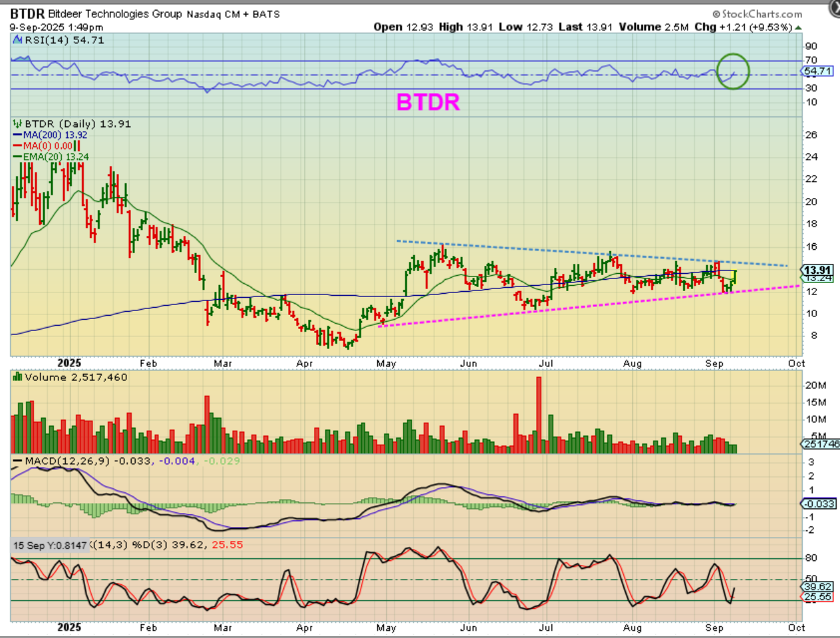Click the boxed 25.55 stochastic value tag
Screen dimensions: 840x638
coord(818,597)
